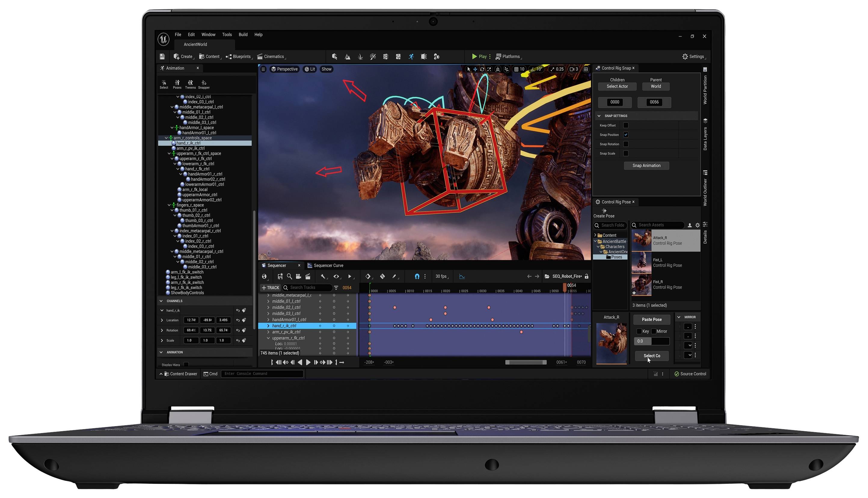Select the Tweens icon in the Animation panel
Image resolution: width=868 pixels, height=498 pixels.
190,84
